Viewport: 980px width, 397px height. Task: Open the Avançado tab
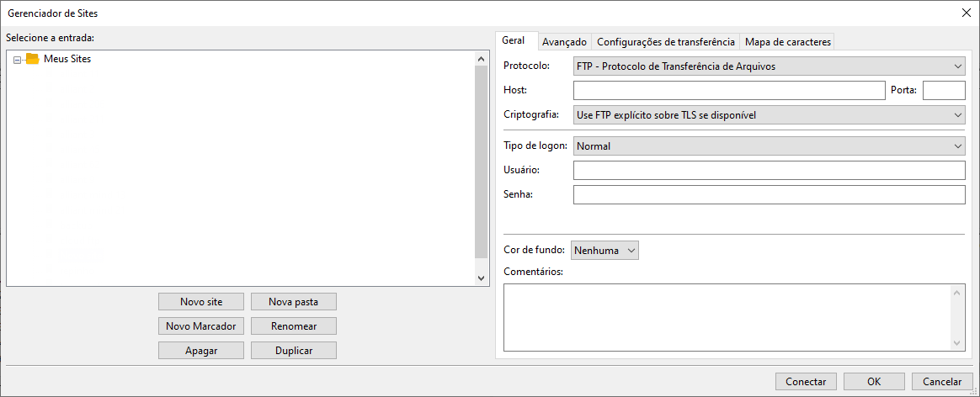tap(564, 42)
